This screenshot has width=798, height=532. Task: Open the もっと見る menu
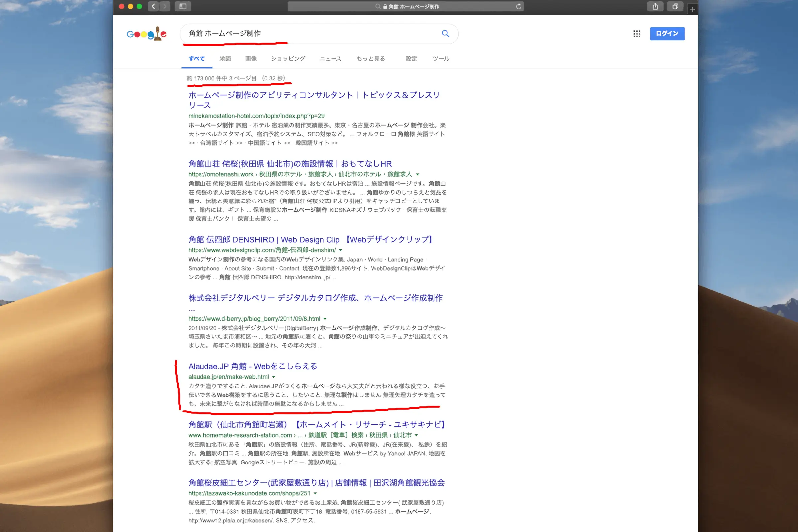click(x=370, y=59)
